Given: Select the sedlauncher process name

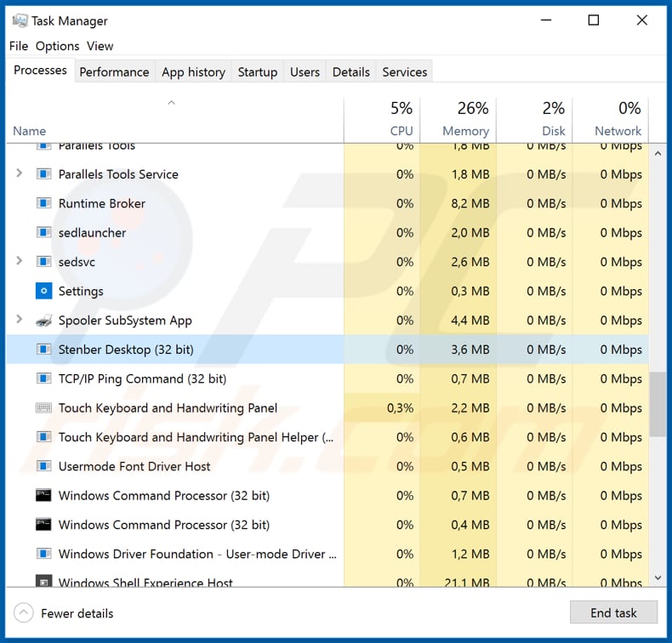Looking at the screenshot, I should click(x=92, y=232).
